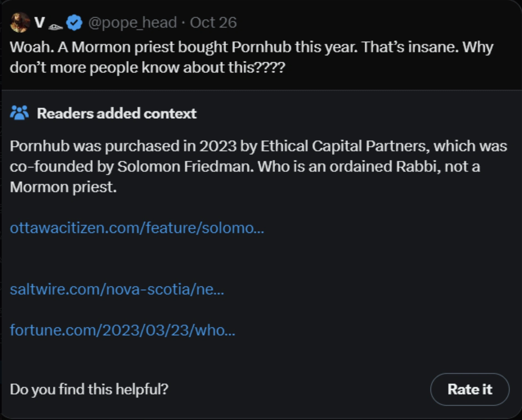Click the small emoji beside username V

(x=55, y=27)
